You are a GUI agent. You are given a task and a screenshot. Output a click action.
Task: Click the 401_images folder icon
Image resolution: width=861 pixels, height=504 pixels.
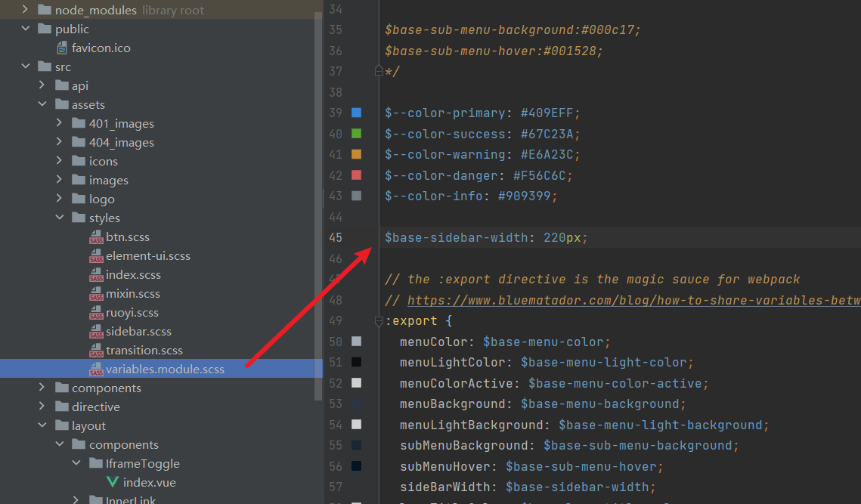pos(79,123)
